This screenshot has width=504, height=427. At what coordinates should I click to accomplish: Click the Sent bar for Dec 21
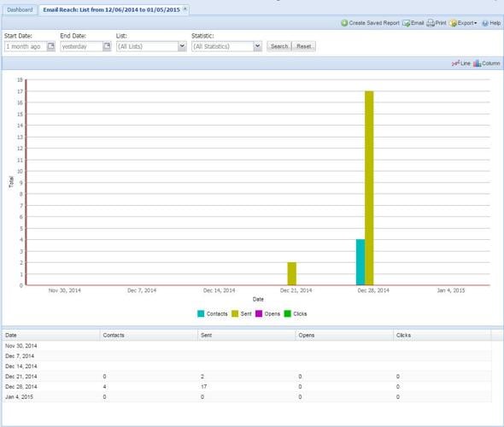click(292, 274)
